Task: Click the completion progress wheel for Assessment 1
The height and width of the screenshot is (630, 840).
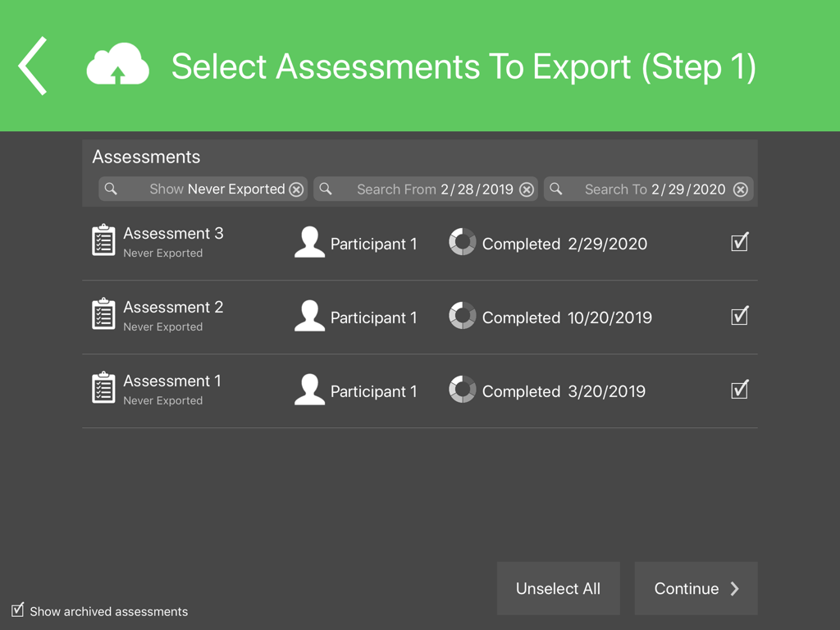Action: point(462,390)
